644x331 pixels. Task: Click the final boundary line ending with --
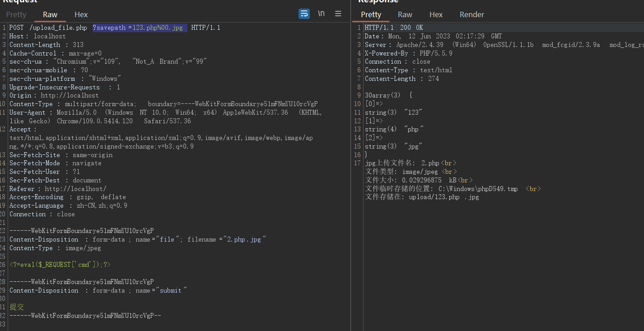point(85,316)
